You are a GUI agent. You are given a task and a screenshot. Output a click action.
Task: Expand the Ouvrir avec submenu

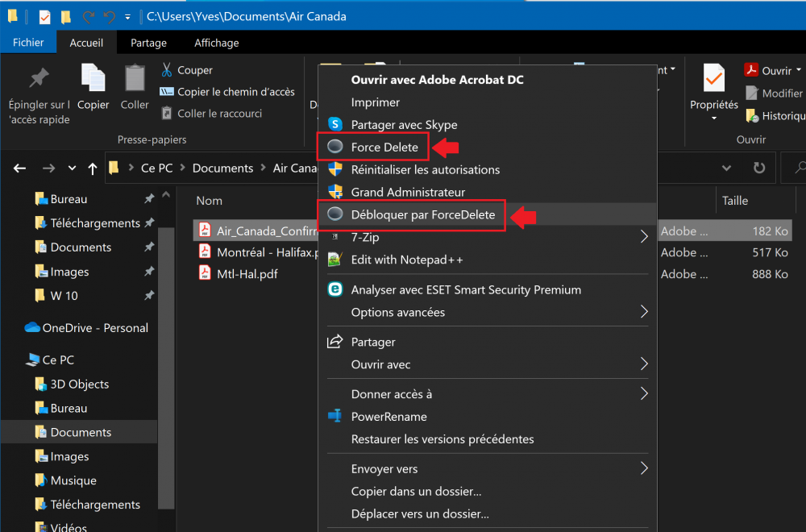pos(643,364)
